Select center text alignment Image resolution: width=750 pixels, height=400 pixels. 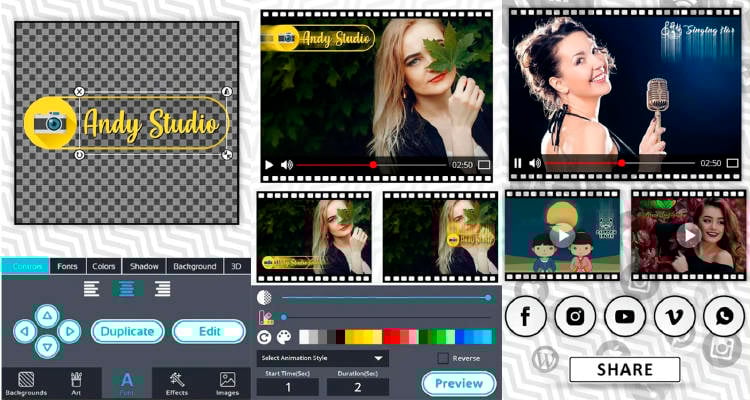pyautogui.click(x=126, y=289)
